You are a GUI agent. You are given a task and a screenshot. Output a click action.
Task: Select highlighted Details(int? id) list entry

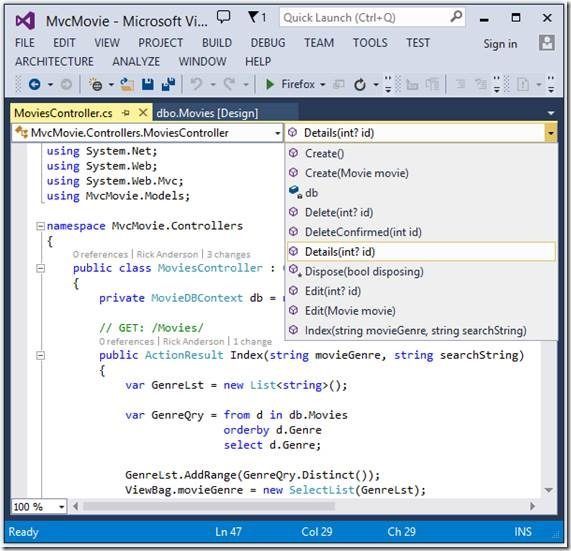[421, 252]
